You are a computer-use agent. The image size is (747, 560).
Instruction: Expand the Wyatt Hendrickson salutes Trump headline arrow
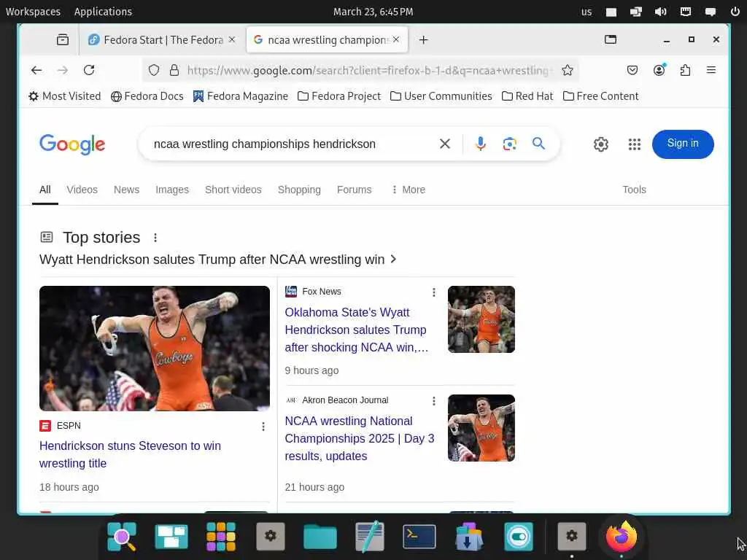tap(393, 259)
